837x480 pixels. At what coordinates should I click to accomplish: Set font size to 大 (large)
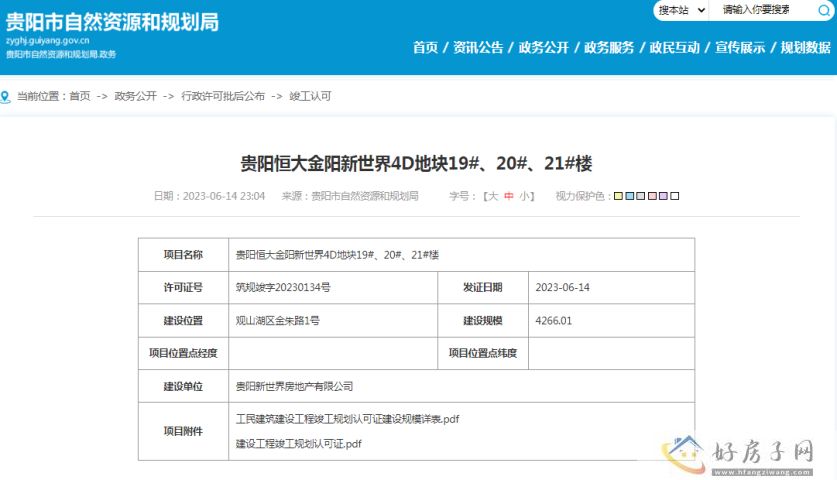click(x=491, y=196)
